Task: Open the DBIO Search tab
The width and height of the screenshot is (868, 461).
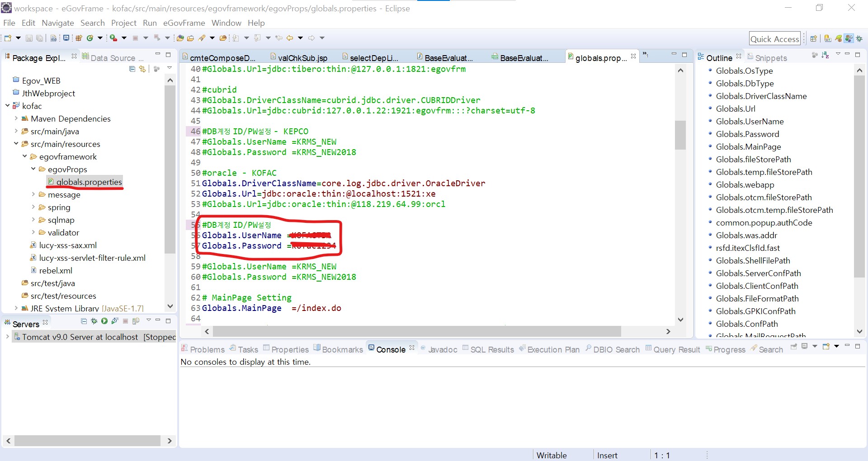Action: point(613,349)
